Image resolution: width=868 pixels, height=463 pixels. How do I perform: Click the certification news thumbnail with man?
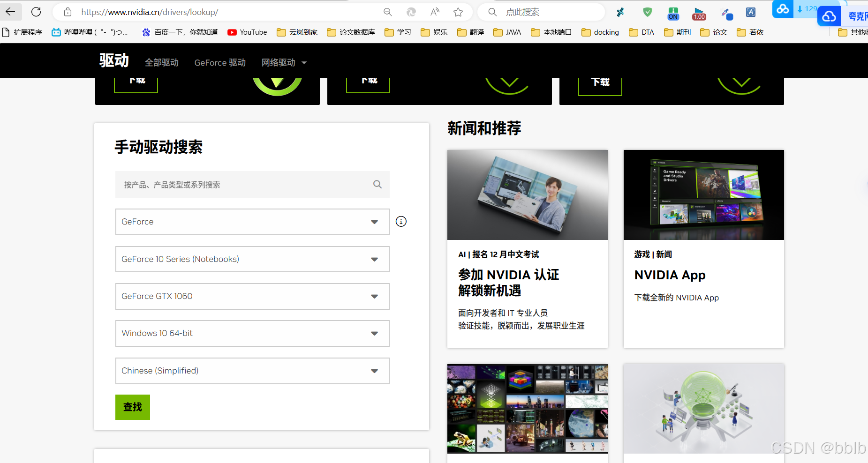(528, 195)
